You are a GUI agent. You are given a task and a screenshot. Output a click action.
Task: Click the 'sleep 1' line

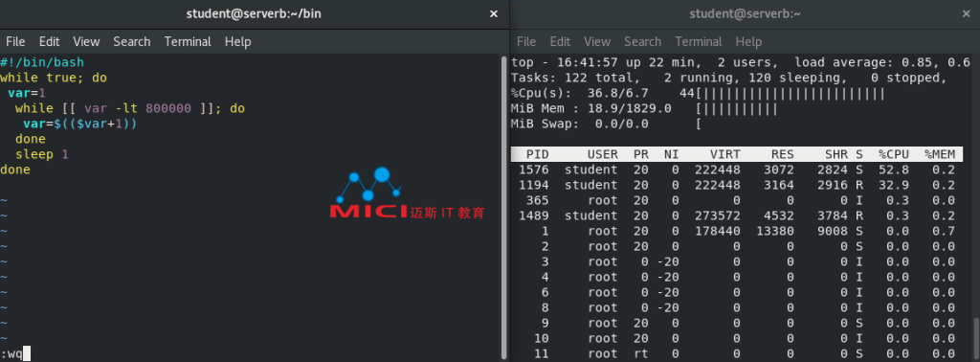click(42, 154)
